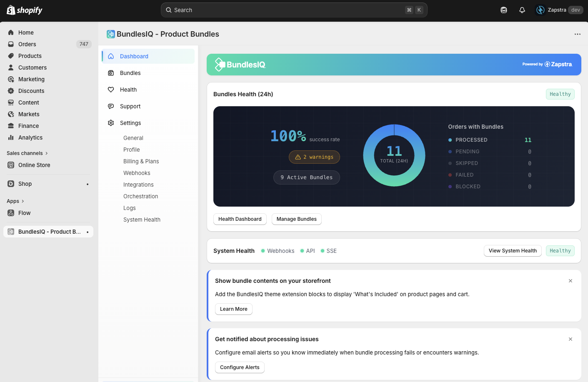The width and height of the screenshot is (588, 382).
Task: View Products in the sidebar
Action: pyautogui.click(x=29, y=56)
